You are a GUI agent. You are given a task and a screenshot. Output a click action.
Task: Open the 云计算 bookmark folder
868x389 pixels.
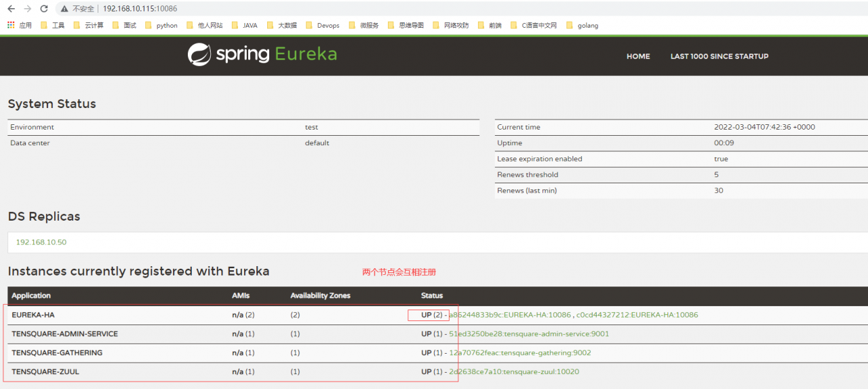[x=89, y=25]
